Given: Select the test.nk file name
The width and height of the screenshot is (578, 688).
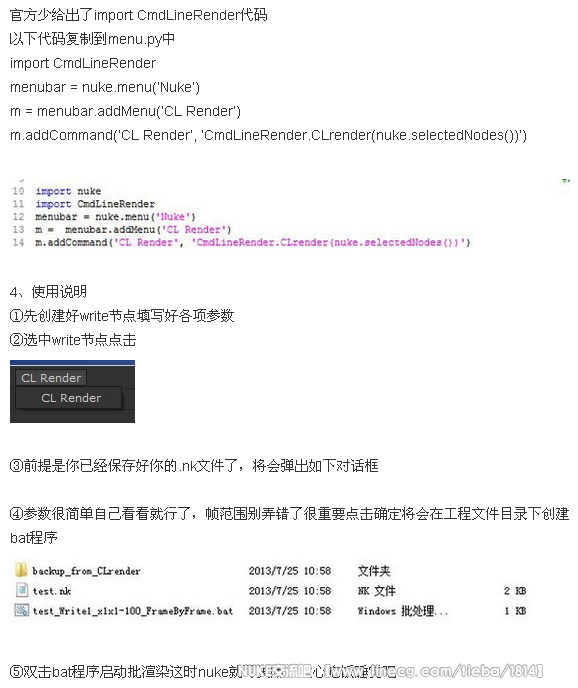Looking at the screenshot, I should 52,591.
